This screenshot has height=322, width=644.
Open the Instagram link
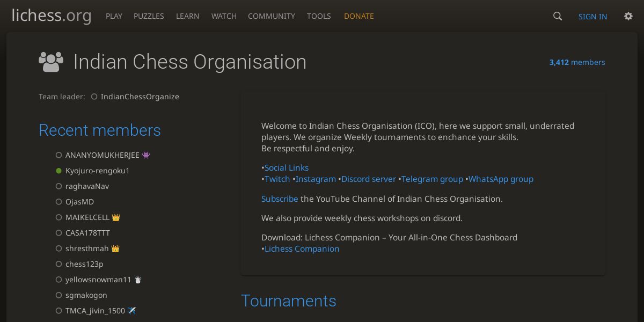(316, 179)
